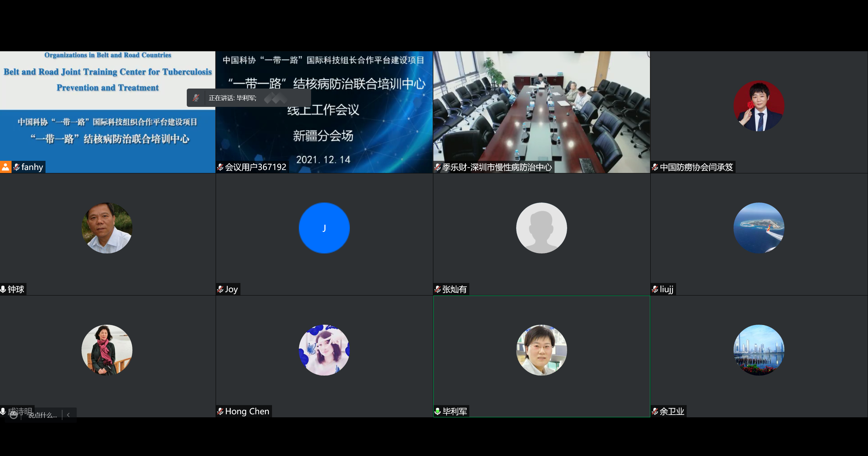The width and height of the screenshot is (868, 456).
Task: Click fanhy's shared Belt and Road slide video
Action: [108, 112]
